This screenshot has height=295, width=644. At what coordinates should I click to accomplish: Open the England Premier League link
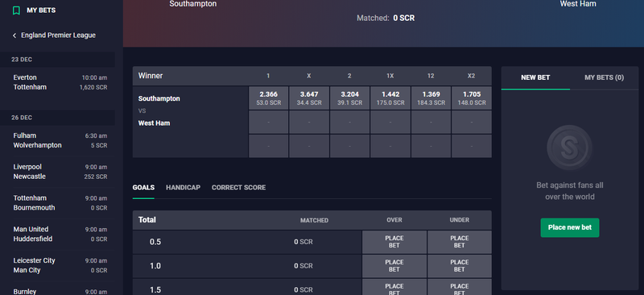click(x=58, y=35)
